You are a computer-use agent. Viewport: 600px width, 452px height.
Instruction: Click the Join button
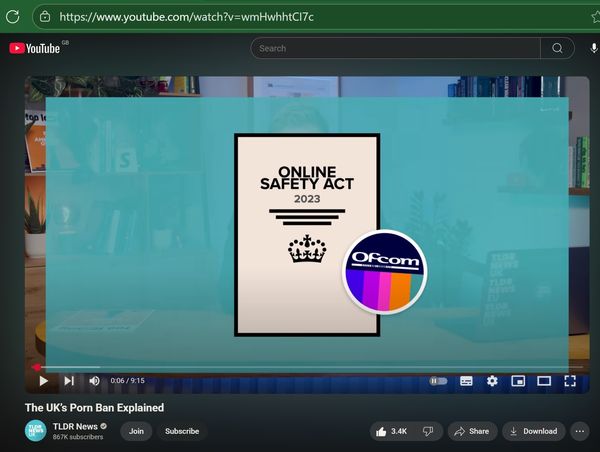coord(136,431)
